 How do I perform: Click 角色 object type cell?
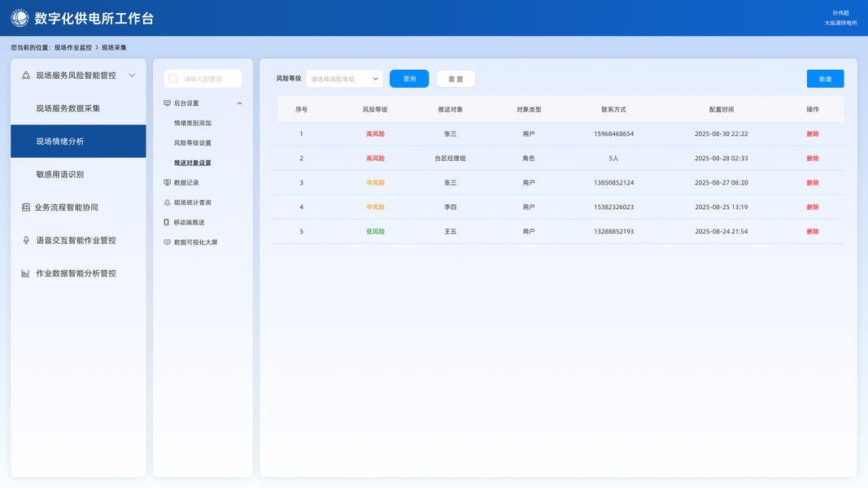[529, 159]
